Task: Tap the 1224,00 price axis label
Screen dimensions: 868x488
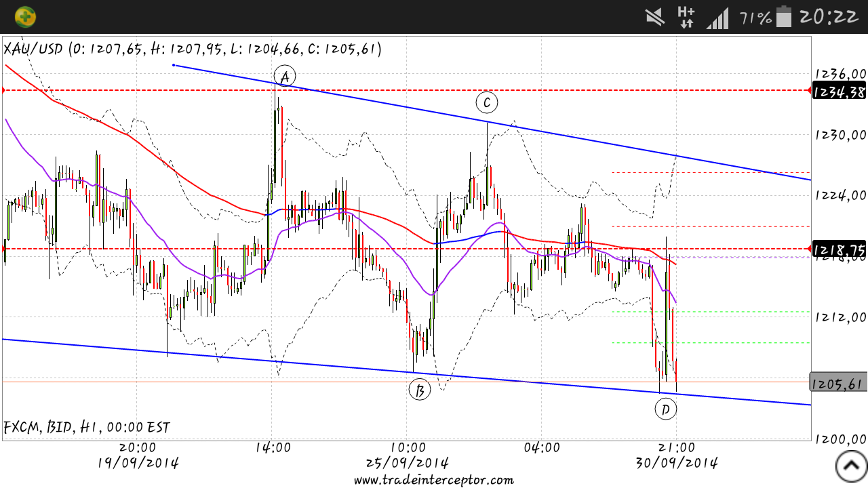Action: [841, 196]
